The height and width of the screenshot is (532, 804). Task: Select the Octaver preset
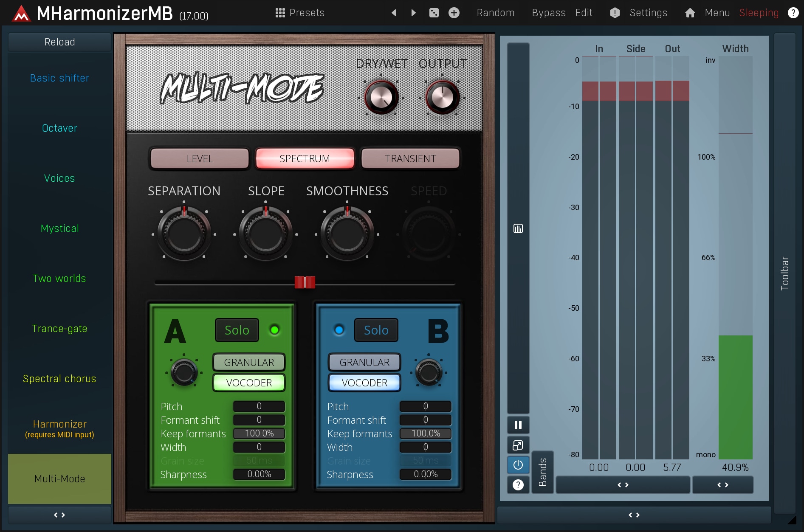pyautogui.click(x=59, y=128)
